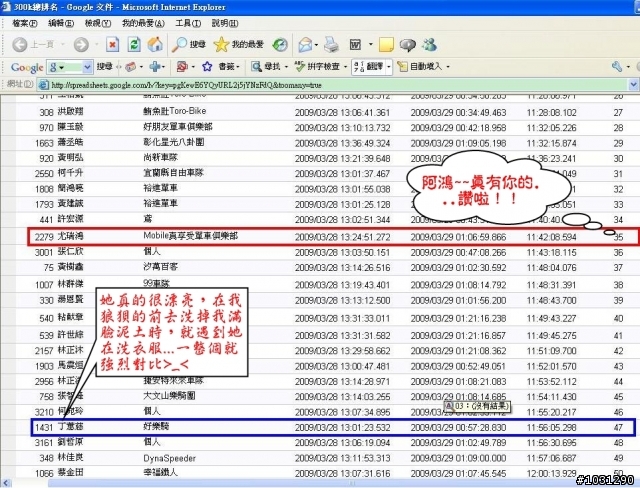Refresh the page with the green arrows icon
The image size is (640, 488).
point(134,44)
